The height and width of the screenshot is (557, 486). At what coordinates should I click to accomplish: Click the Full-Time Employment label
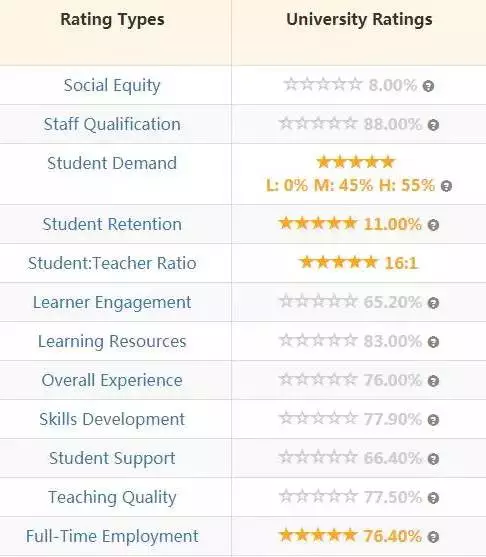(x=112, y=536)
